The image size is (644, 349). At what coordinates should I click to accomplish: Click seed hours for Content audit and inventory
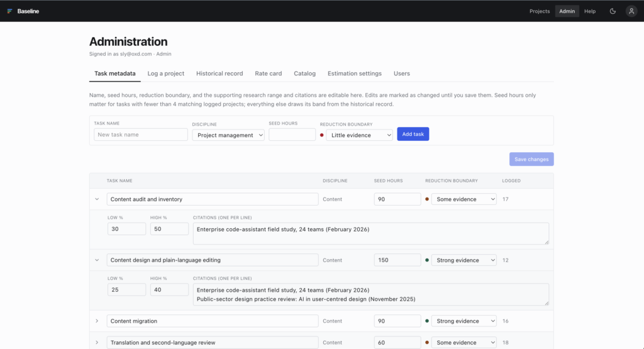point(397,199)
